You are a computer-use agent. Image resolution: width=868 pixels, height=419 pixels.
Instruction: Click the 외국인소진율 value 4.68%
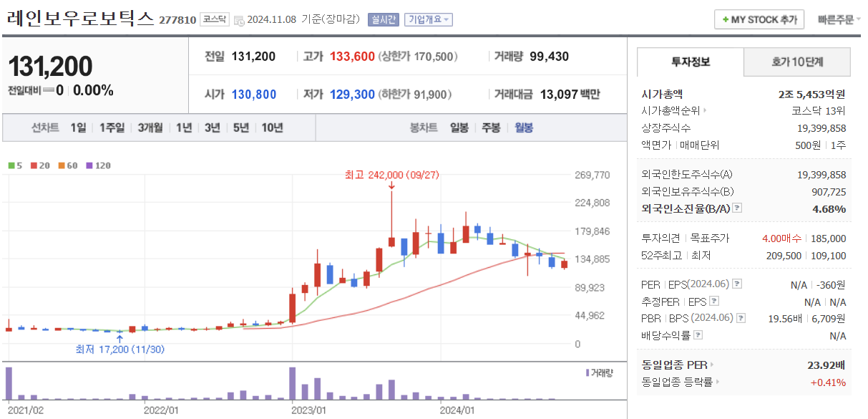829,208
